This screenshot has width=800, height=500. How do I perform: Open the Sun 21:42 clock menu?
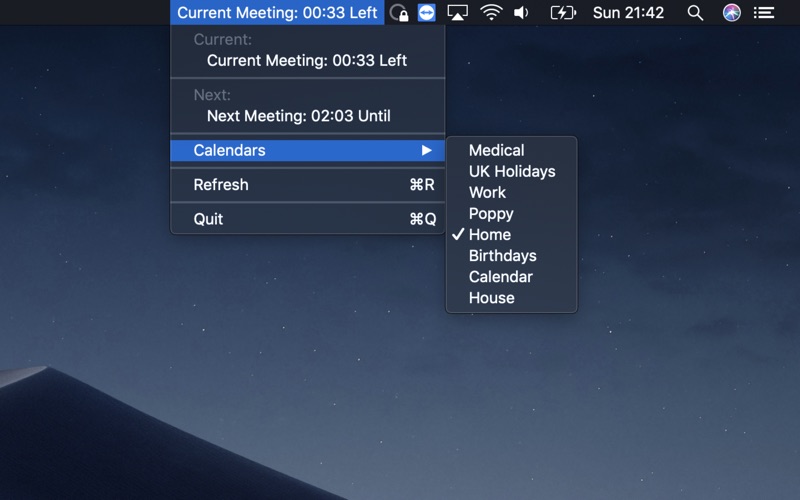click(628, 12)
